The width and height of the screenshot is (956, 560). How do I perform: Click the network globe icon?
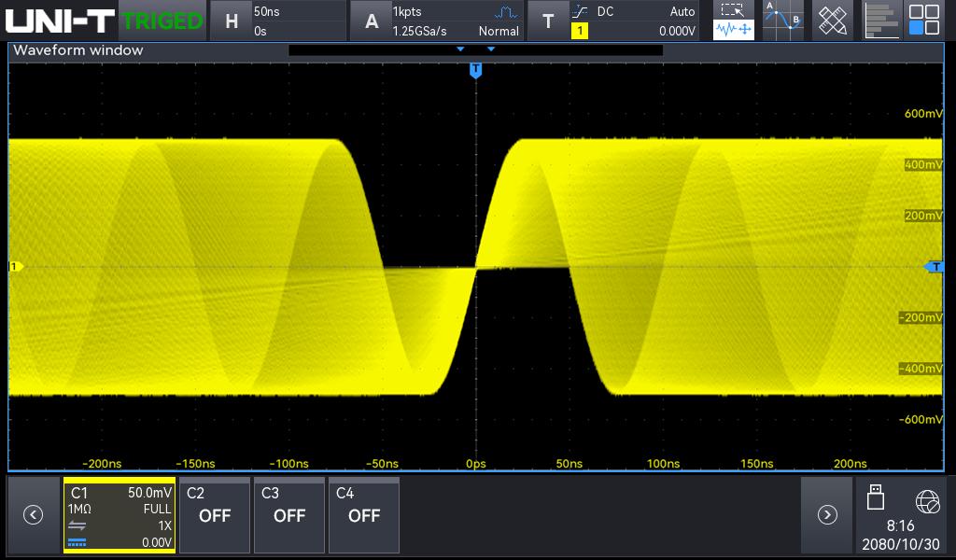click(927, 501)
